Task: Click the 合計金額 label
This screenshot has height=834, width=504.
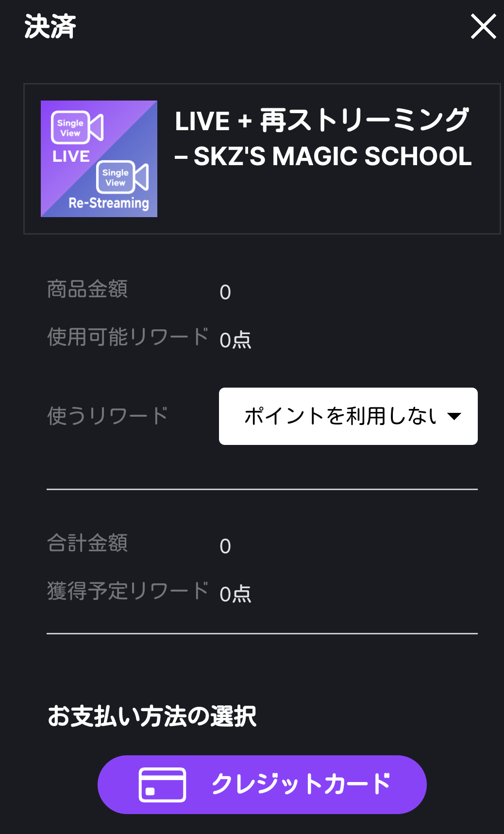Action: 87,543
